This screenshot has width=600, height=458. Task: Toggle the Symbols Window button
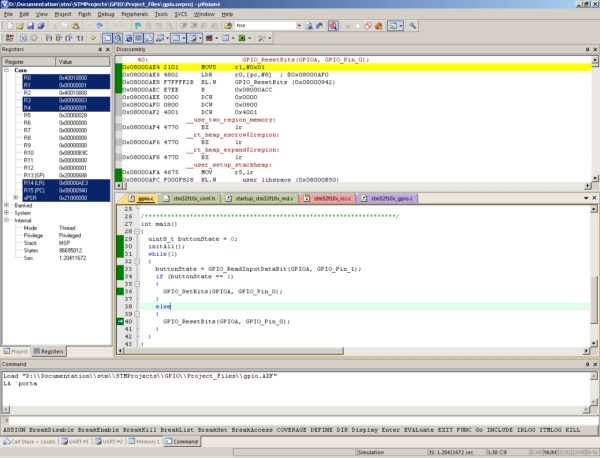(128, 38)
